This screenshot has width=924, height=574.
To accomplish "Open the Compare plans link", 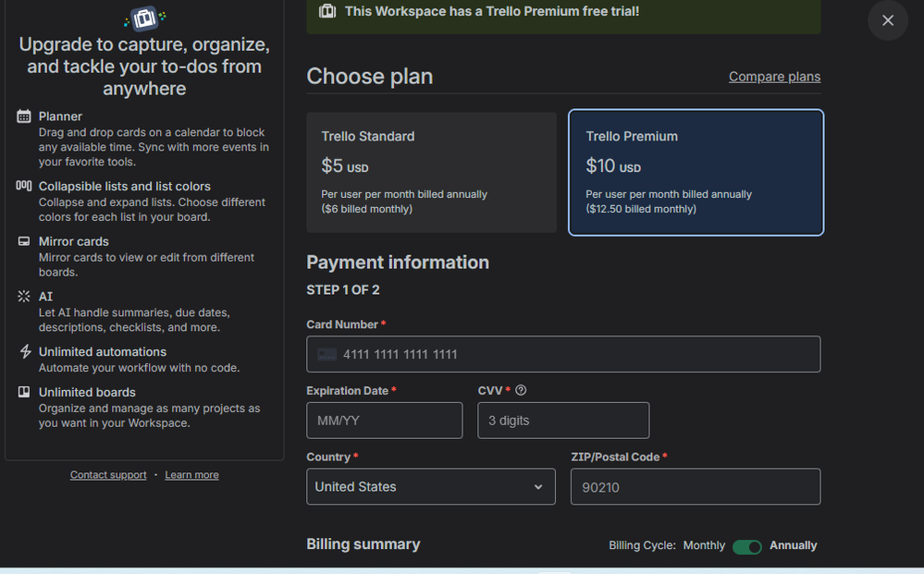I will (774, 77).
